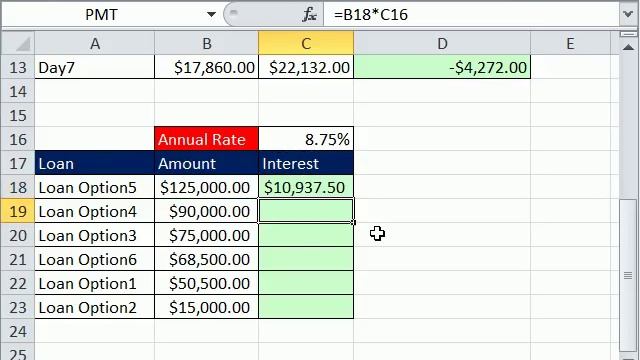Screen dimensions: 640x360
Task: Click empty interest cell for Loan Option2
Action: 306,307
